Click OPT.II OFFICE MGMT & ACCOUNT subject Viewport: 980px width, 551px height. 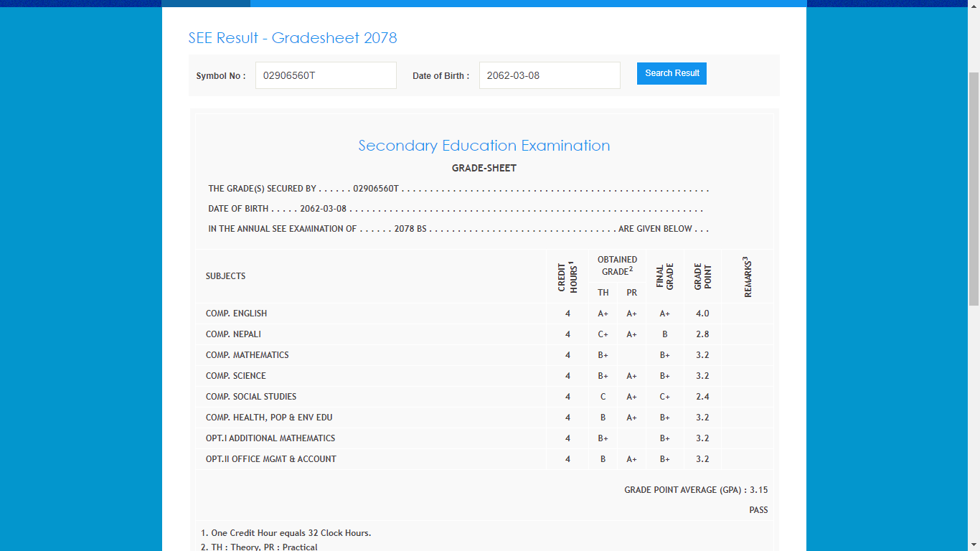coord(271,459)
